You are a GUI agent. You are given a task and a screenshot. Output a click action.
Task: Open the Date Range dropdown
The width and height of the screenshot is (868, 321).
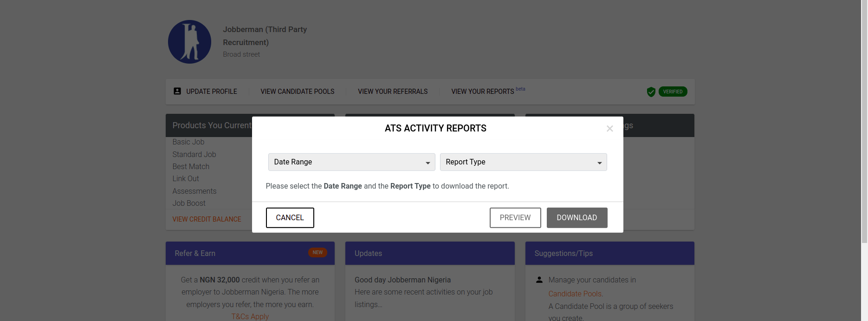tap(351, 162)
